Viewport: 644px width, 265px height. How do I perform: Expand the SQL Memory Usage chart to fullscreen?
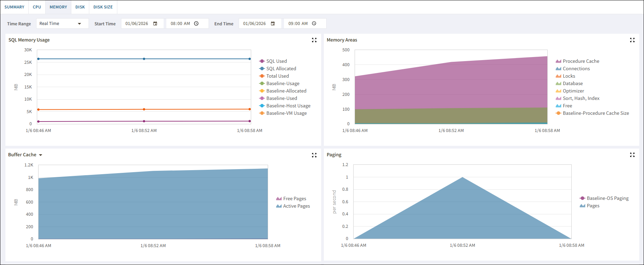pos(314,40)
